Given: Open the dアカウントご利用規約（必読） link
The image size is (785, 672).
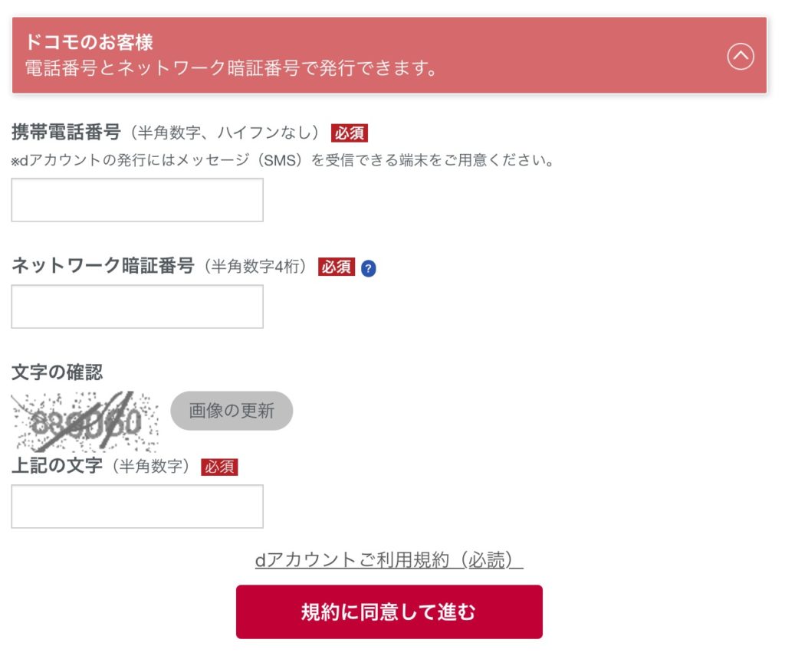Looking at the screenshot, I should click(389, 559).
